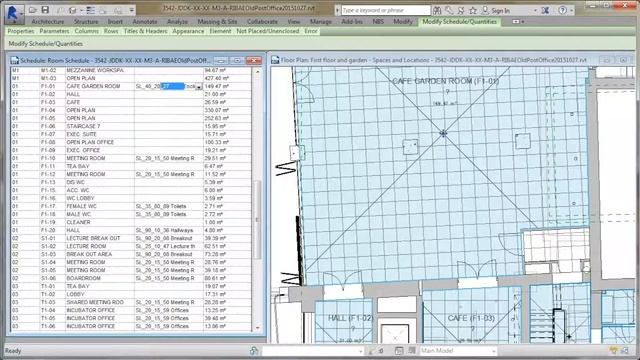Click the editing requests icon in status bar
Screen dimensions: 640x360
pyautogui.click(x=372, y=351)
